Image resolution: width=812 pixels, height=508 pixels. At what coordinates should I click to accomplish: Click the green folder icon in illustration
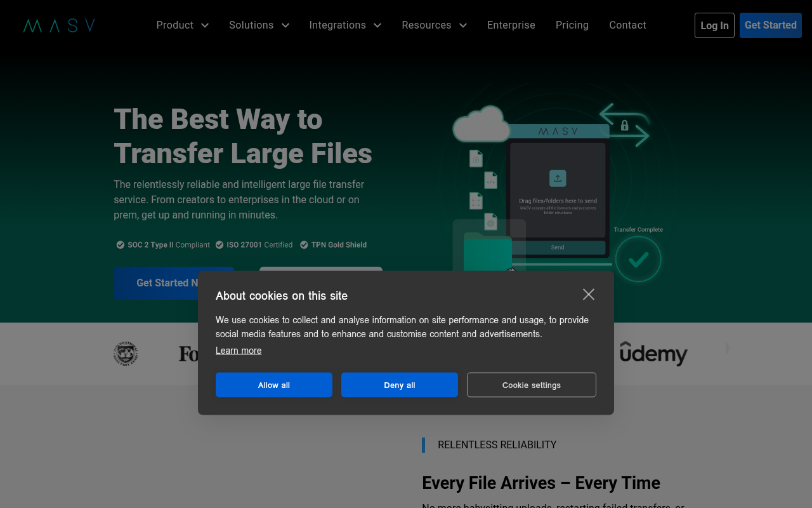pos(487,252)
